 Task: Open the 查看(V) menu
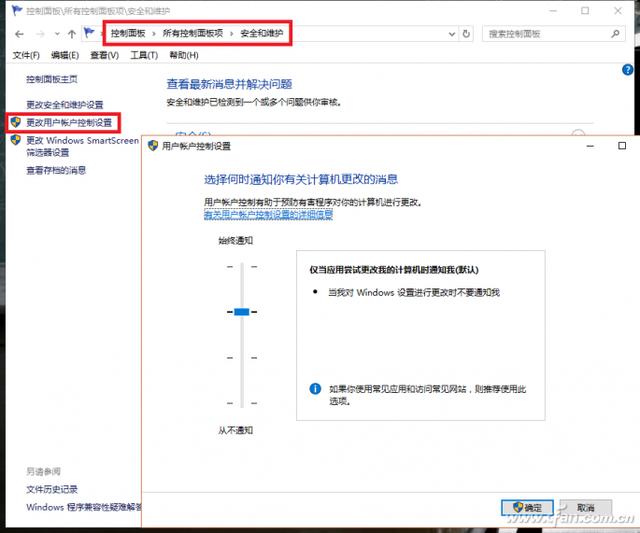pyautogui.click(x=104, y=55)
